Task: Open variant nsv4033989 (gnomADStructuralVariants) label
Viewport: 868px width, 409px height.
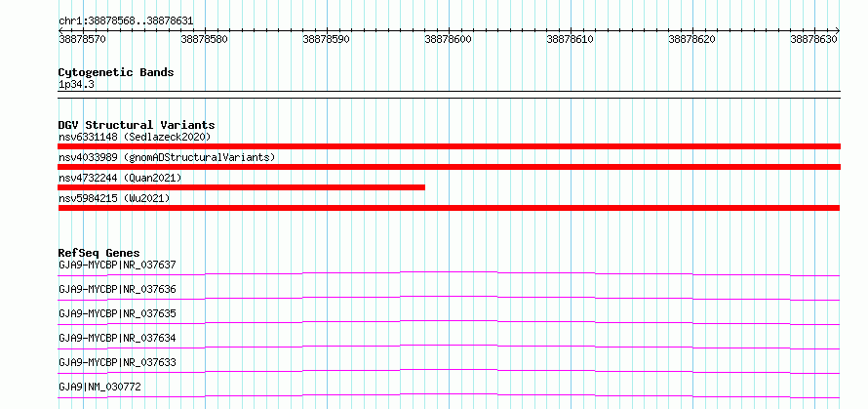Action: [167, 157]
